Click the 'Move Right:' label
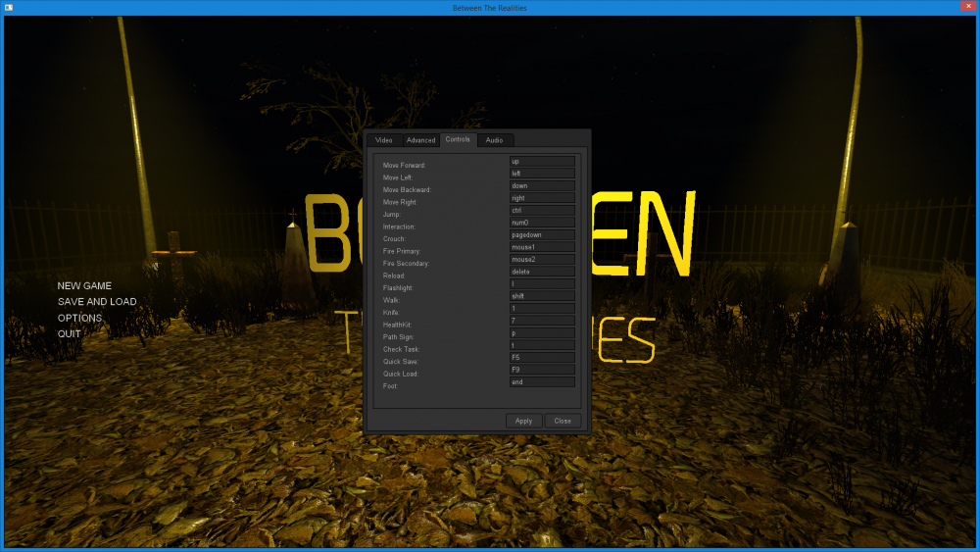This screenshot has width=980, height=552. 400,202
